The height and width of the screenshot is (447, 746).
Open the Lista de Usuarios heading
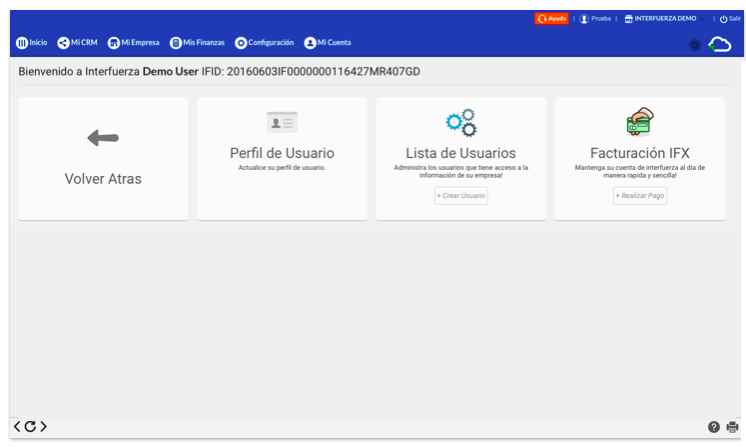point(461,153)
